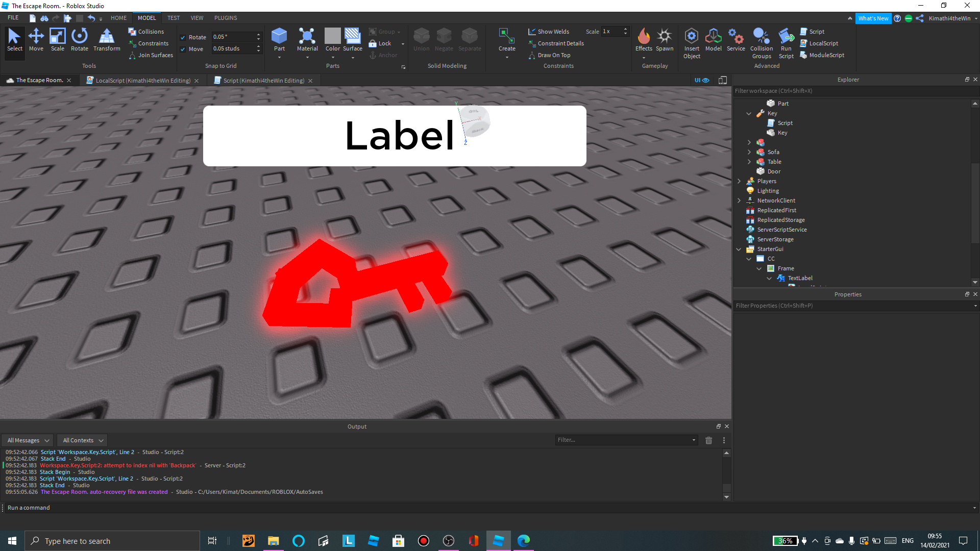Open the All Messages dropdown
This screenshot has width=980, height=551.
click(28, 440)
